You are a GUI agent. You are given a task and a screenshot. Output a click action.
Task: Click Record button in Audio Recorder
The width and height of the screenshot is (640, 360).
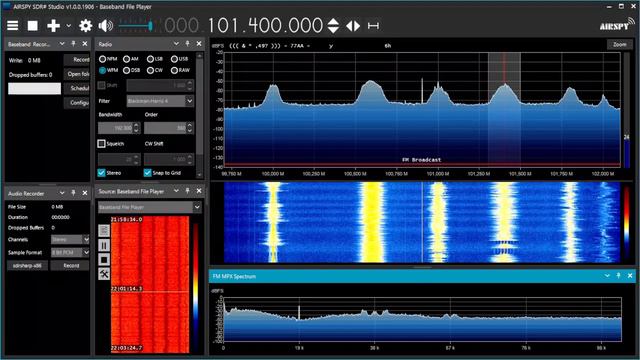tap(71, 266)
